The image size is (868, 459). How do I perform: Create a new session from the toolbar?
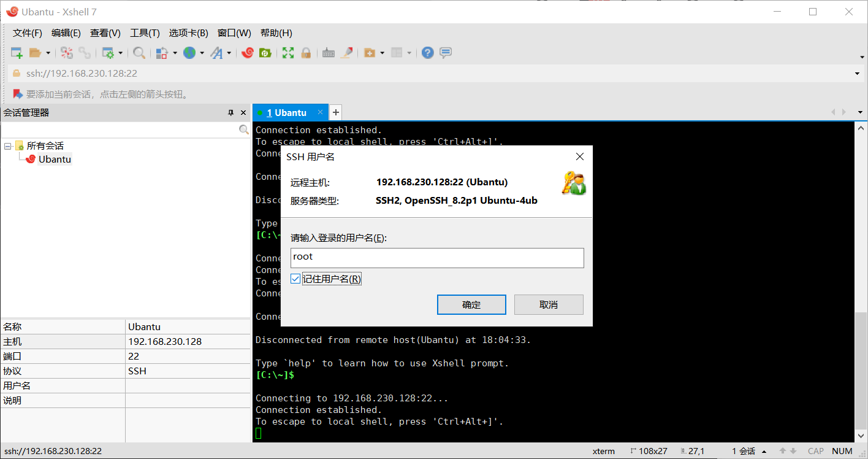(x=17, y=53)
